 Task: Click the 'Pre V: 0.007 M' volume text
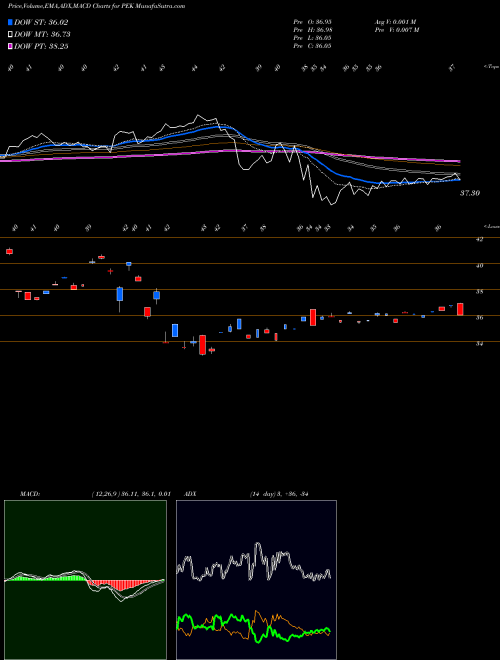pyautogui.click(x=396, y=30)
